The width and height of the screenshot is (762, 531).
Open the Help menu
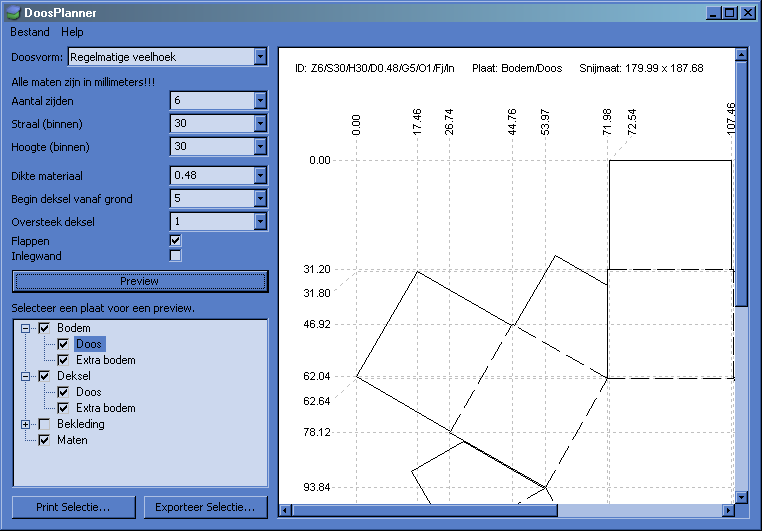[x=72, y=32]
